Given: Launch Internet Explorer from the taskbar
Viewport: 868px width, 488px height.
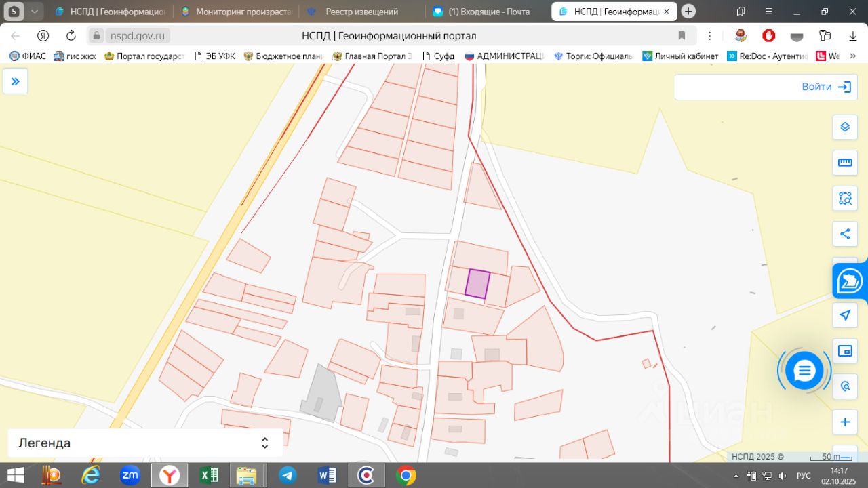Looking at the screenshot, I should (90, 475).
